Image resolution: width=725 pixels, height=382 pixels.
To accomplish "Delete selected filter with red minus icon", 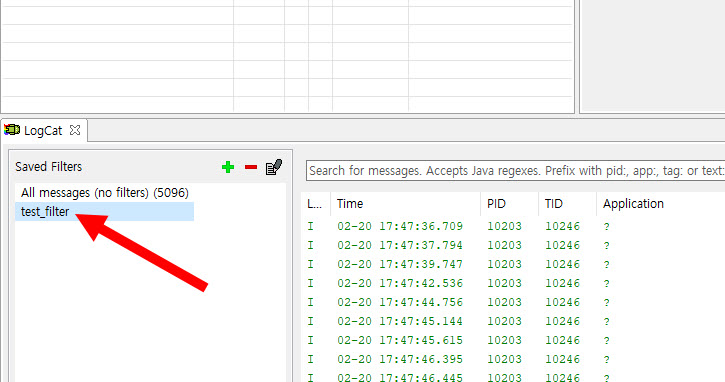I will coord(251,167).
